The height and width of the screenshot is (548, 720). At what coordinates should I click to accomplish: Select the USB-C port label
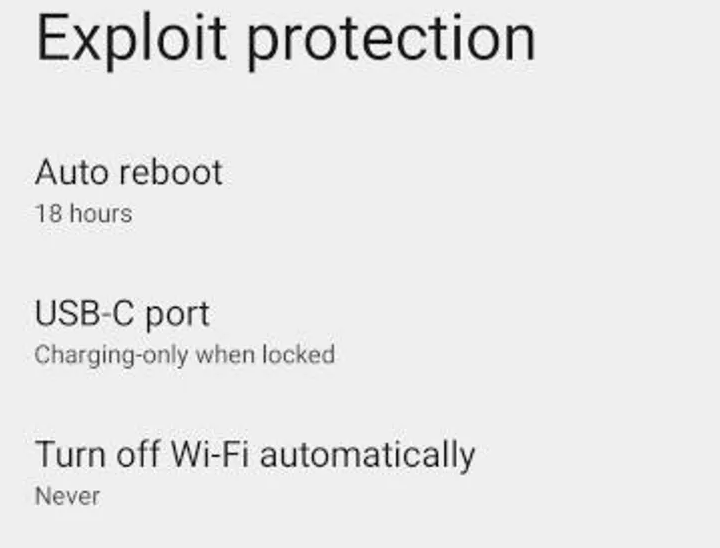click(x=122, y=313)
